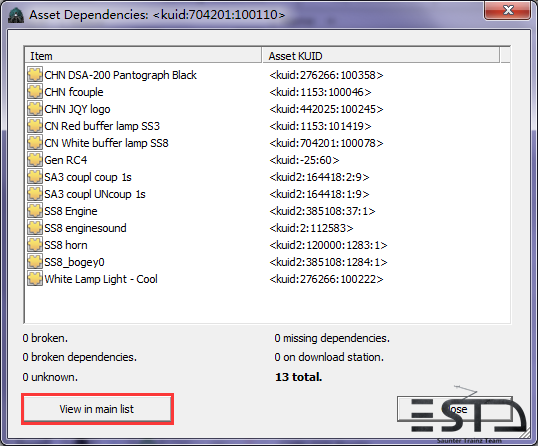
Task: Click the White Lamp Light - Cool icon
Action: click(35, 279)
